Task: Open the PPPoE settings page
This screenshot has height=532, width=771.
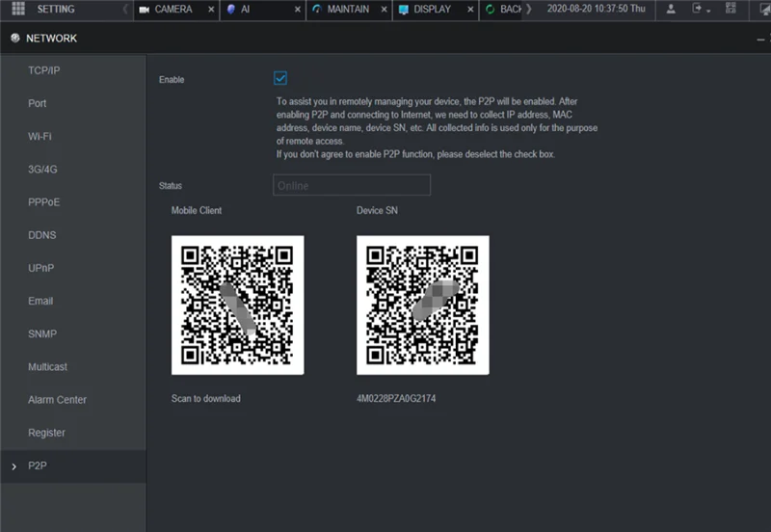Action: [x=73, y=202]
